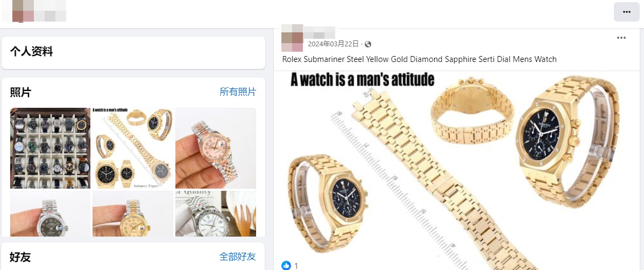The width and height of the screenshot is (644, 270).
Task: Open the pink dial watch photo
Action: coord(216,148)
